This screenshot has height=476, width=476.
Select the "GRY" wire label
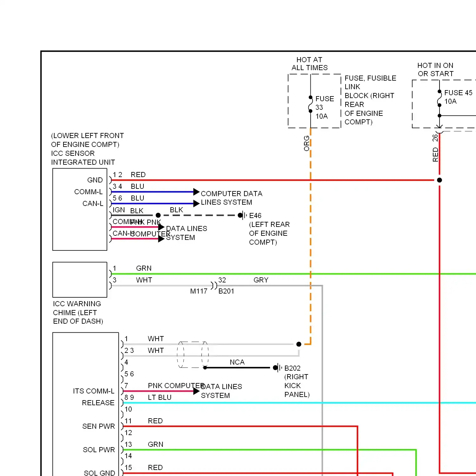tap(261, 280)
